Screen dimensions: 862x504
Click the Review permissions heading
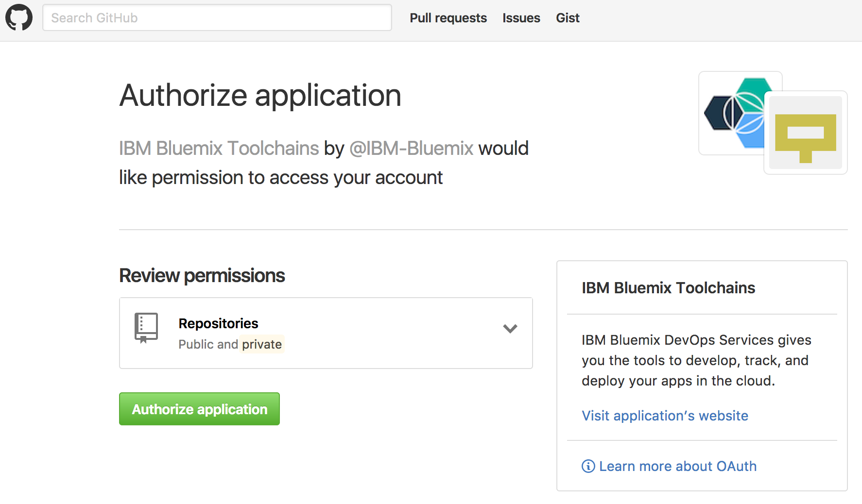point(202,275)
